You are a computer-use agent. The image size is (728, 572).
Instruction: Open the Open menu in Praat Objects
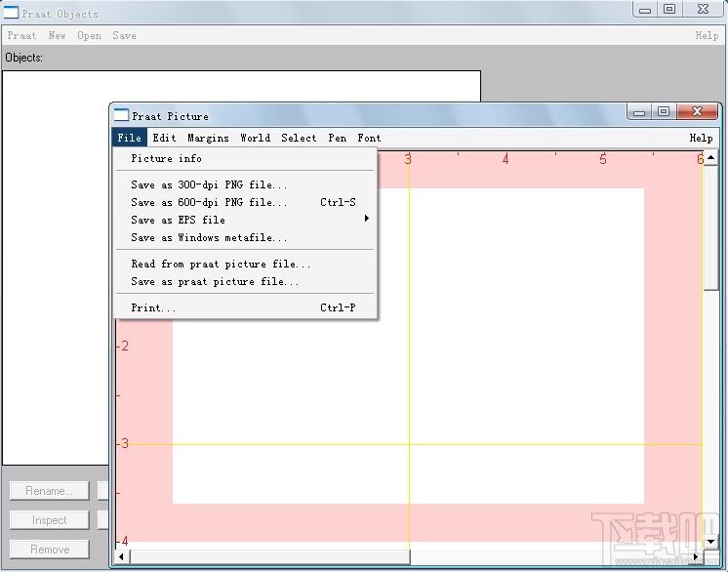coord(89,35)
